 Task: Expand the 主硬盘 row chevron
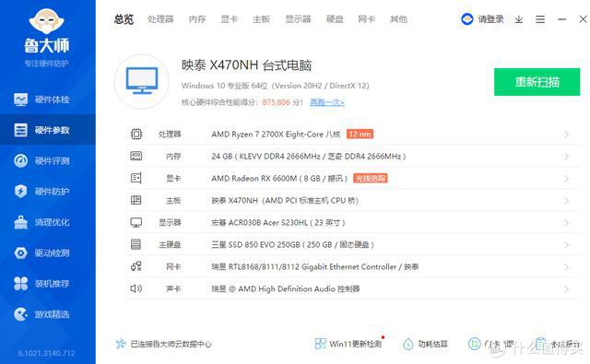coord(566,245)
